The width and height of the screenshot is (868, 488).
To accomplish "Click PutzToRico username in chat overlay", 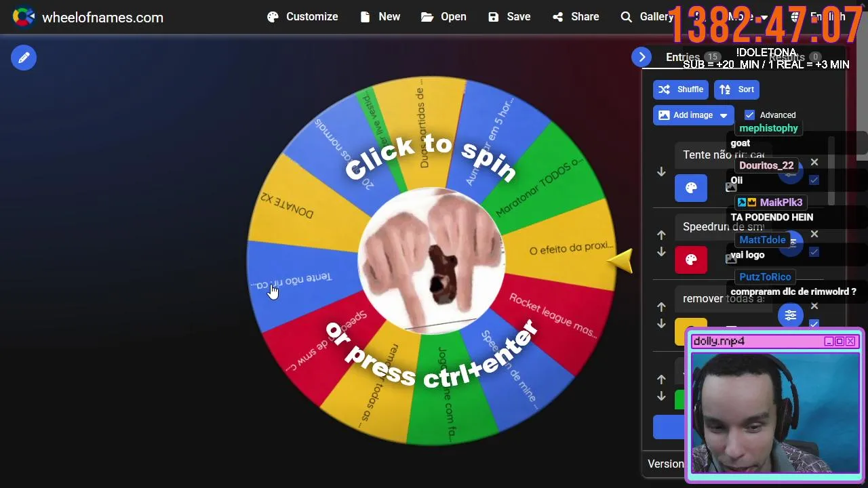I will tap(765, 277).
